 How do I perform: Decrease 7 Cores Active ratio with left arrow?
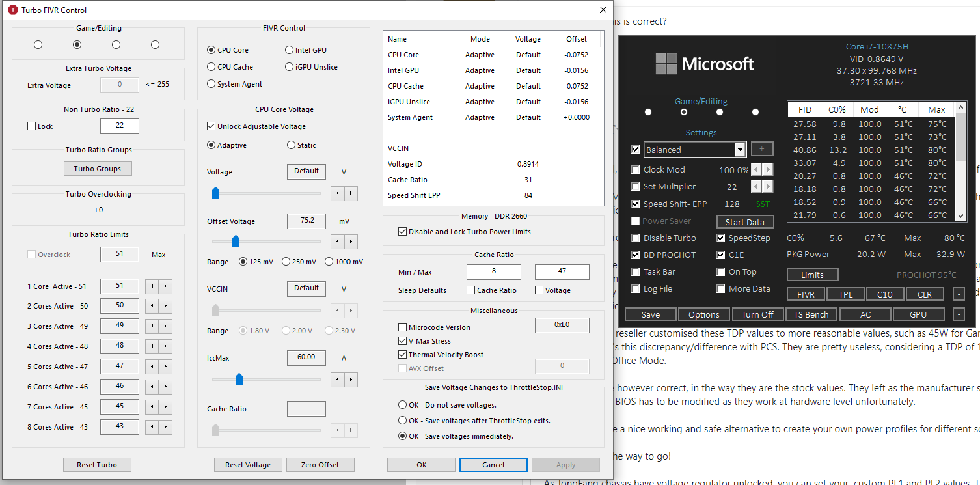coord(150,407)
